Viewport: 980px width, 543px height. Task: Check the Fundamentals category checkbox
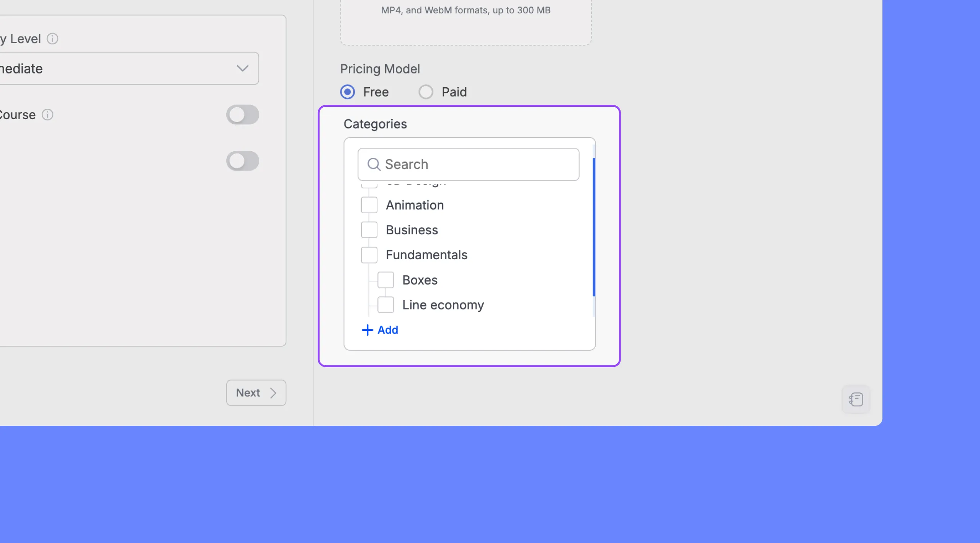click(x=369, y=255)
